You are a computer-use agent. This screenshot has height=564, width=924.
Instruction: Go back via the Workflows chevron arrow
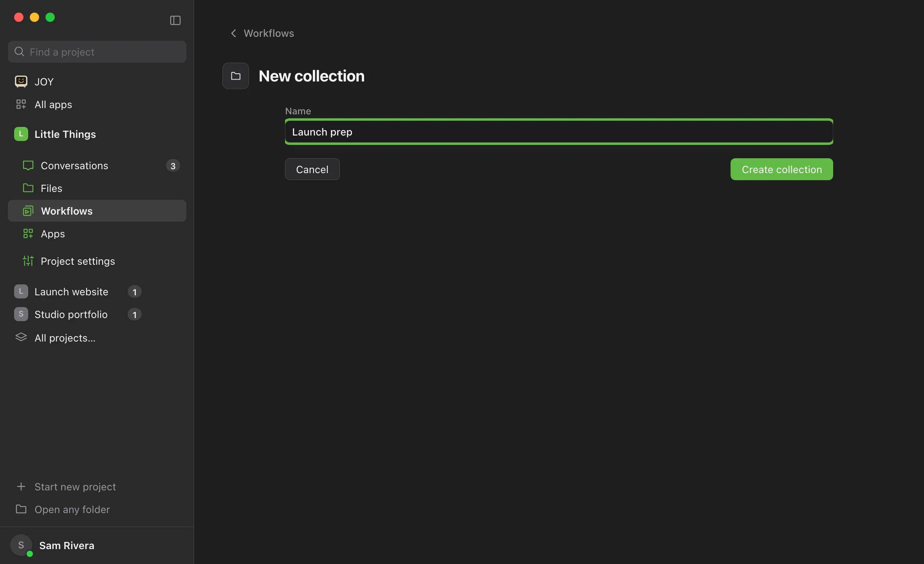click(234, 33)
